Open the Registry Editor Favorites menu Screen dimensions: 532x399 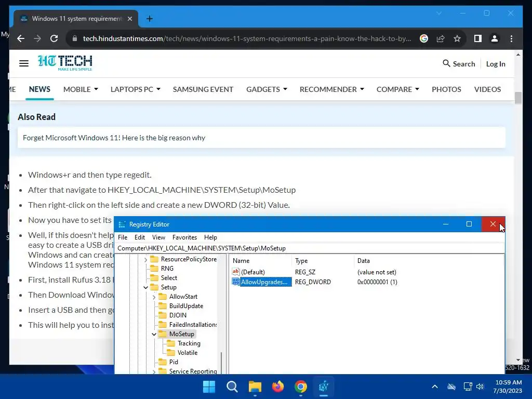(184, 237)
